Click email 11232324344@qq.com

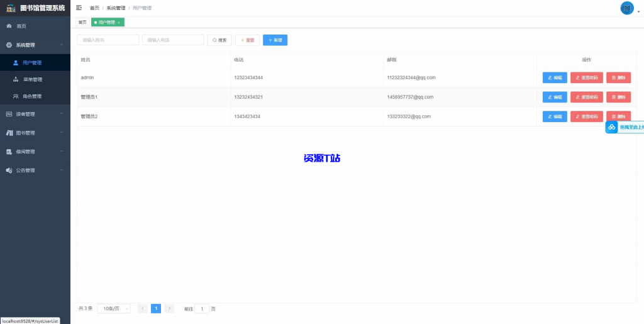tap(411, 77)
